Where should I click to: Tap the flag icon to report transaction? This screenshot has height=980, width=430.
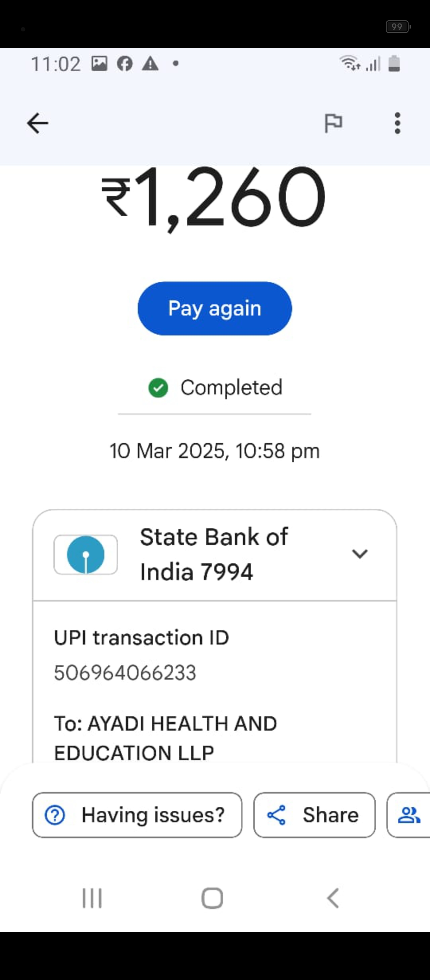pos(333,123)
